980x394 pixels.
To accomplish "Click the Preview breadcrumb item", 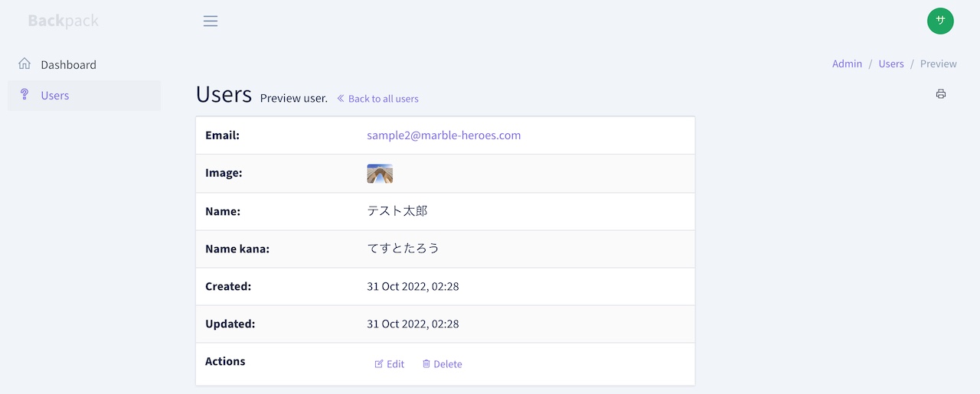I will 938,64.
